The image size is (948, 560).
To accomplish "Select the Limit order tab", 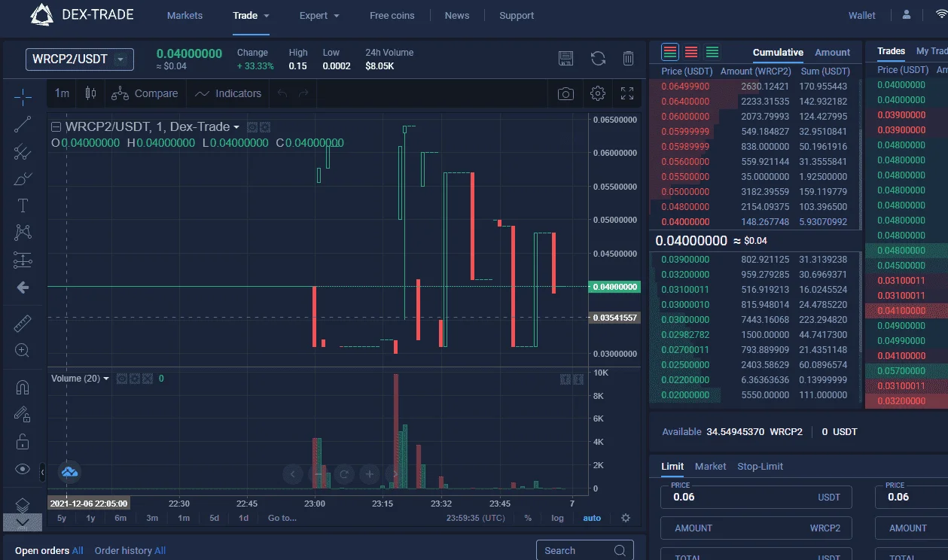I will coord(672,466).
